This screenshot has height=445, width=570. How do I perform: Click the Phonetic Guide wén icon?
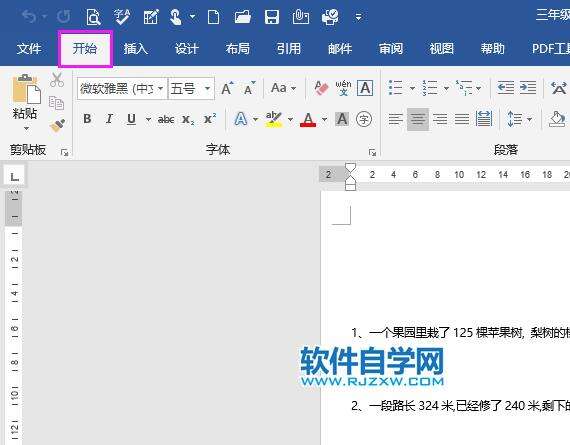343,88
